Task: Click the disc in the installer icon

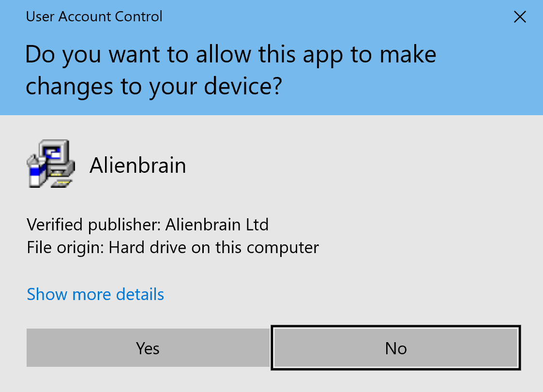Action: click(62, 183)
